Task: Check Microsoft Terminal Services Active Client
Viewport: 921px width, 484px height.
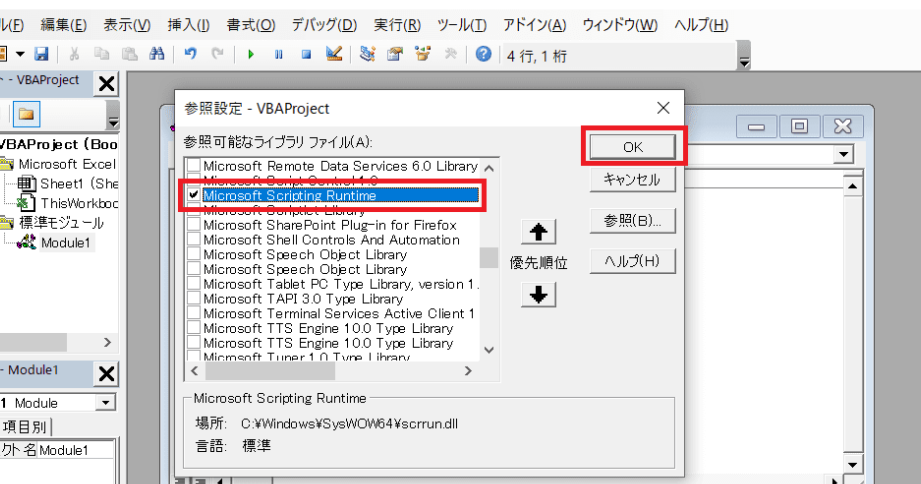Action: [194, 313]
